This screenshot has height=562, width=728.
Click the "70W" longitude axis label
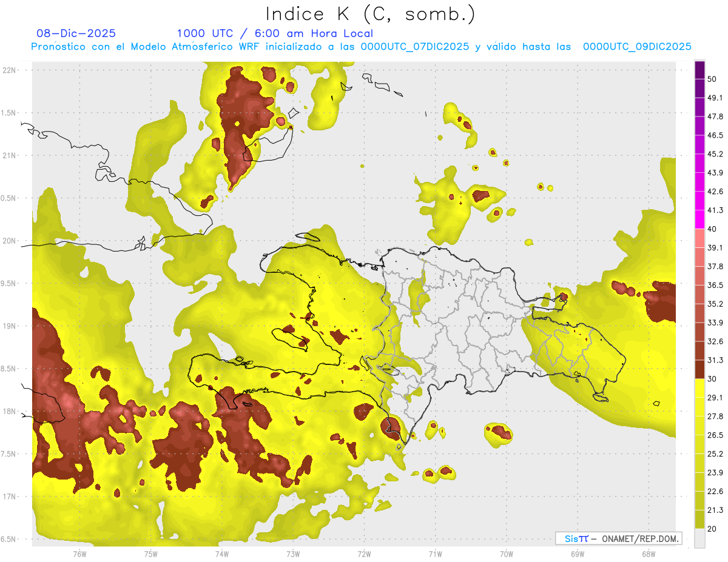pos(507,554)
